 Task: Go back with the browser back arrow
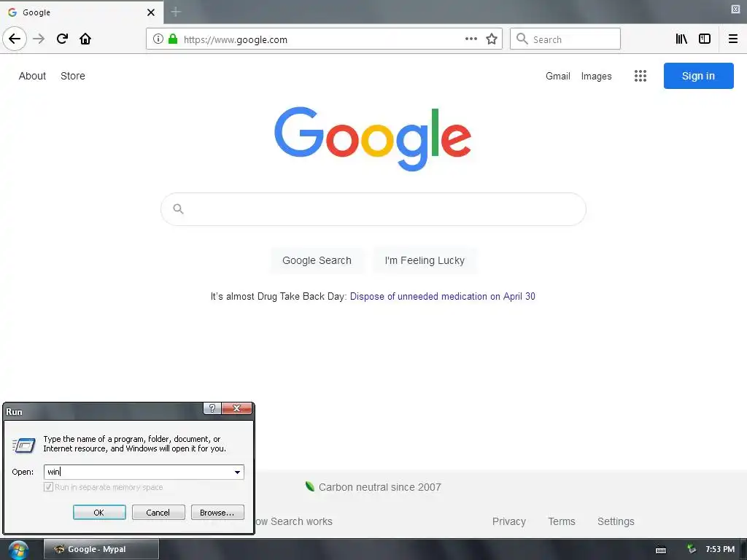click(x=15, y=39)
